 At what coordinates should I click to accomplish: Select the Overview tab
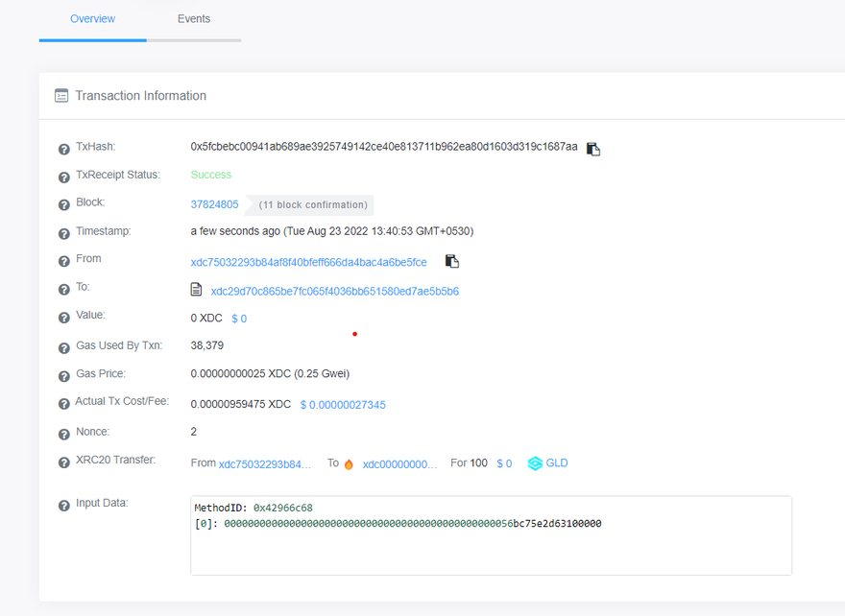(93, 19)
